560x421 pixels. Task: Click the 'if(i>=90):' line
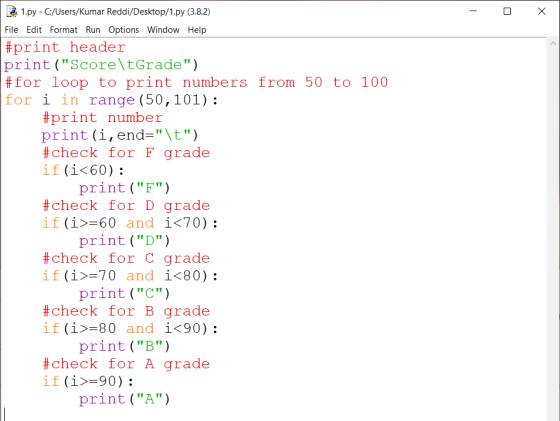(88, 381)
